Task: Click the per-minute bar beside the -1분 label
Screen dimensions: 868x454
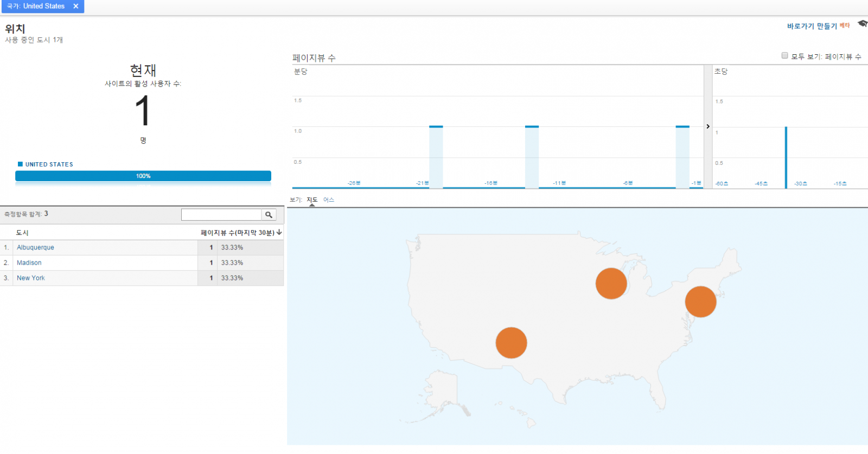Action: click(x=682, y=157)
